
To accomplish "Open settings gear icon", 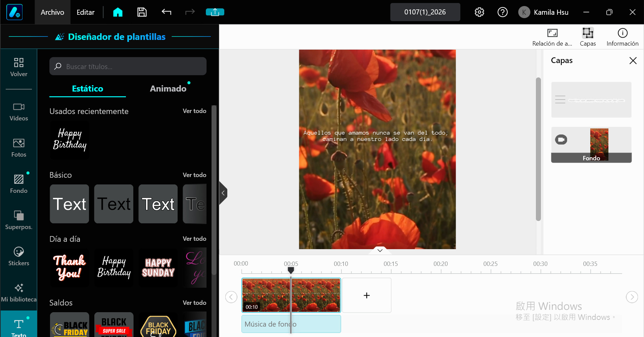I will click(479, 12).
